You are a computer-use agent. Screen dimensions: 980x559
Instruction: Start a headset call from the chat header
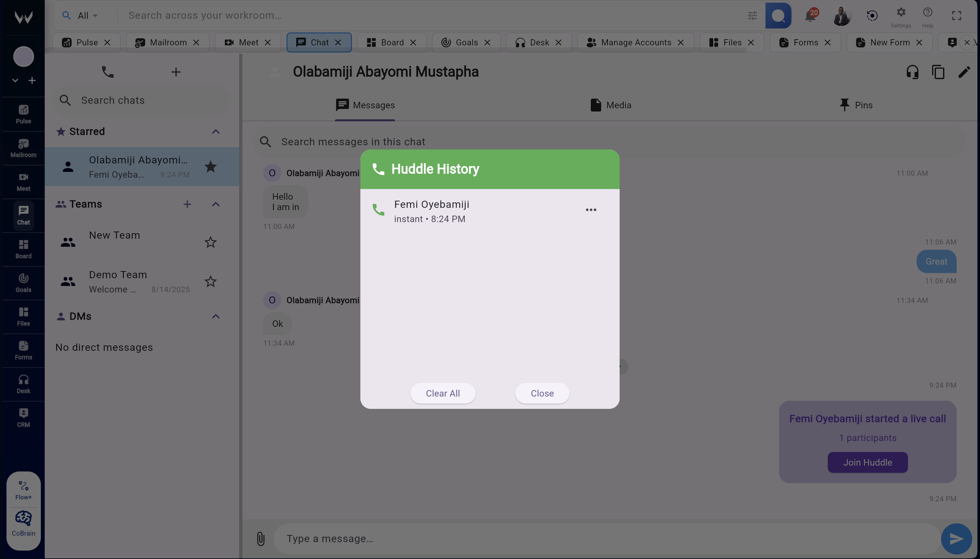click(x=913, y=72)
